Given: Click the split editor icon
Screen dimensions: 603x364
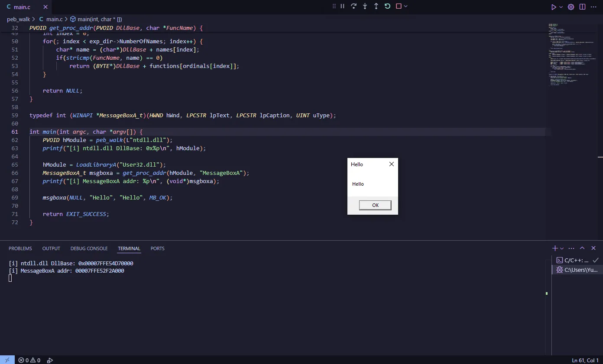Looking at the screenshot, I should click(582, 7).
